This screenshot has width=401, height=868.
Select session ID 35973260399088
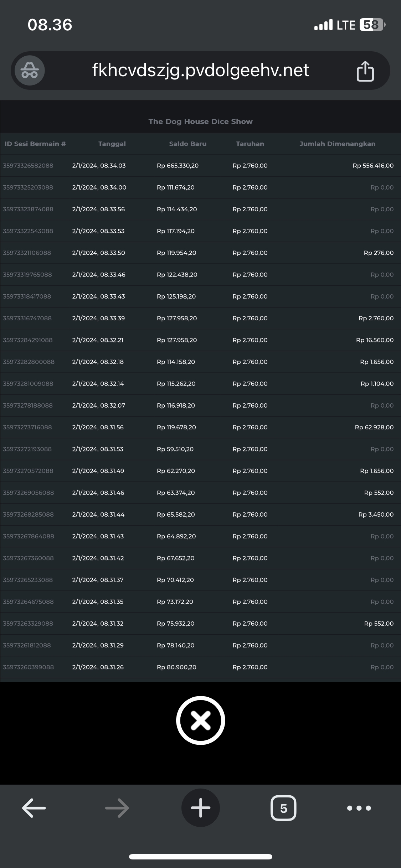click(29, 667)
